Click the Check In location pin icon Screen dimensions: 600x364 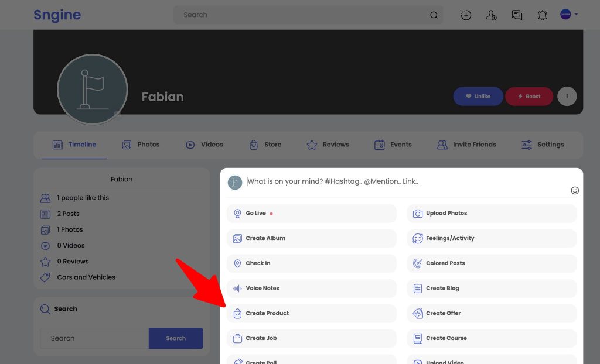(x=237, y=263)
